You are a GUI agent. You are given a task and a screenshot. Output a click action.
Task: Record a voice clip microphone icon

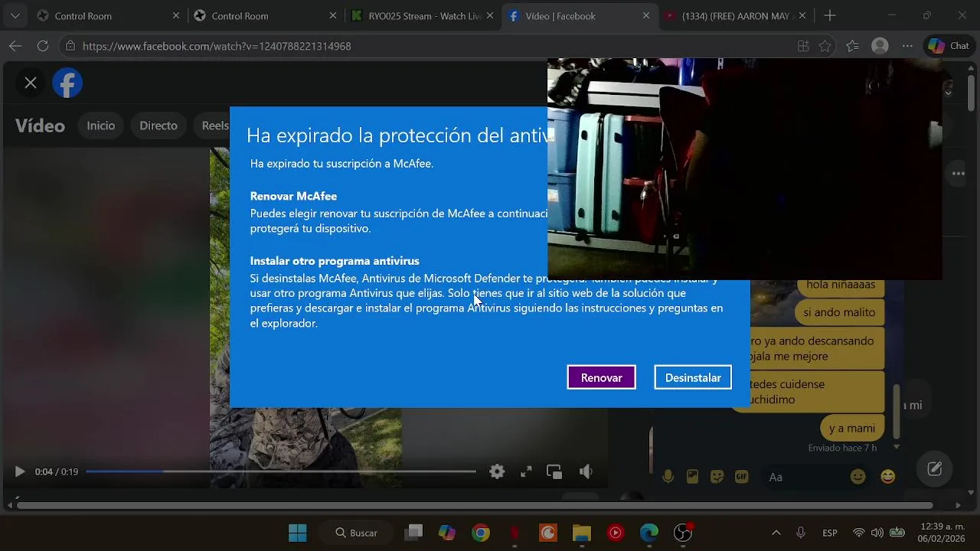[x=668, y=477]
